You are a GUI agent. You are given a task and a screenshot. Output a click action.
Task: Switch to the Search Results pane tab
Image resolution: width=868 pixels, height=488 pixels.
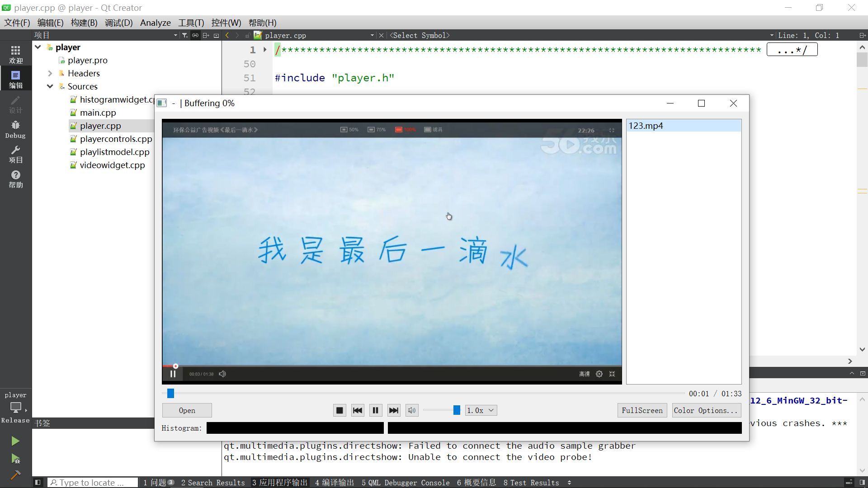pos(213,483)
